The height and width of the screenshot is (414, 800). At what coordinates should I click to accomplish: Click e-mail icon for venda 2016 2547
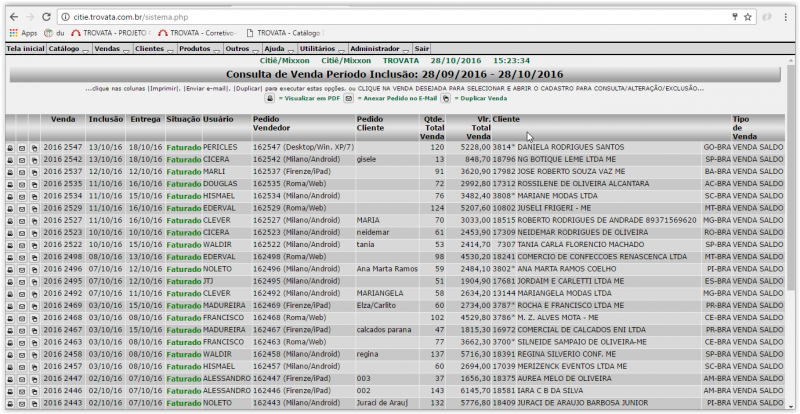[x=22, y=148]
